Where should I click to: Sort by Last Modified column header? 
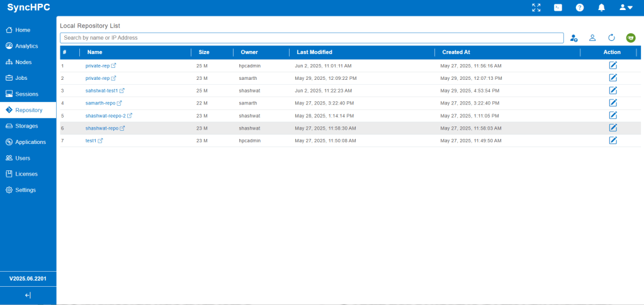tap(314, 52)
